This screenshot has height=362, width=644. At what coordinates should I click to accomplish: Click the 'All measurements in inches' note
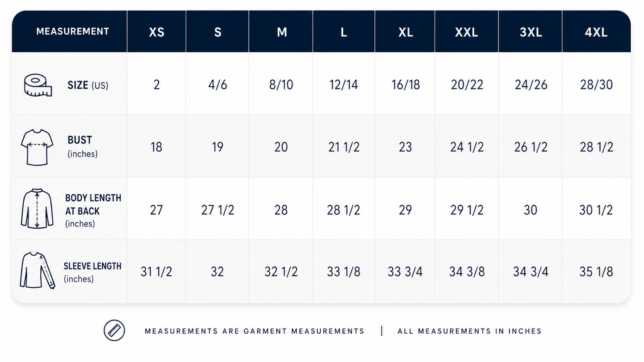pyautogui.click(x=469, y=331)
